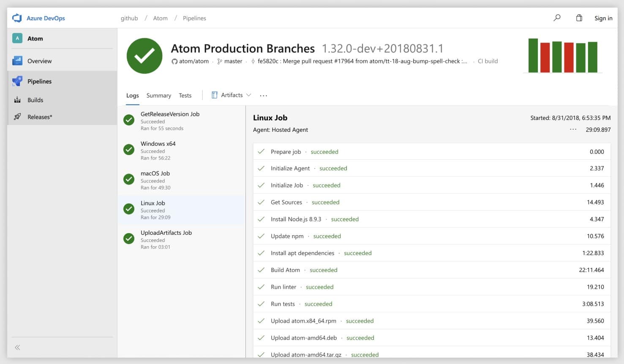
Task: Select the Windows x64 job entry
Action: point(182,150)
